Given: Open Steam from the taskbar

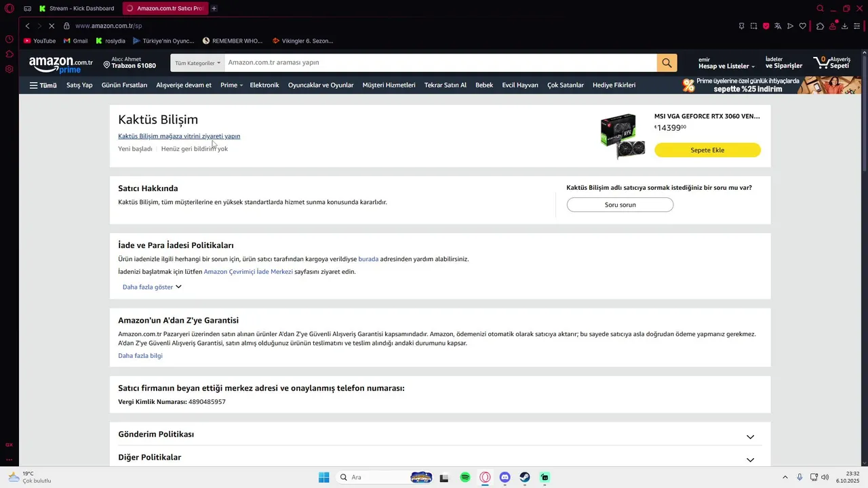Looking at the screenshot, I should tap(525, 477).
